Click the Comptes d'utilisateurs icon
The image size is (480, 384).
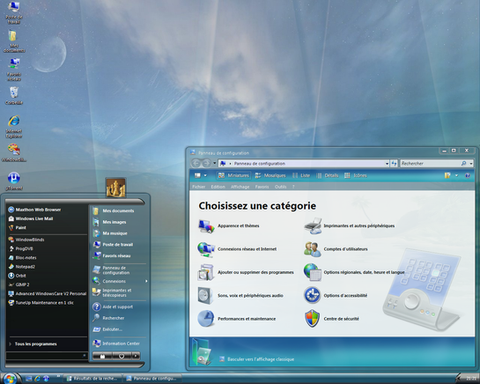(312, 249)
